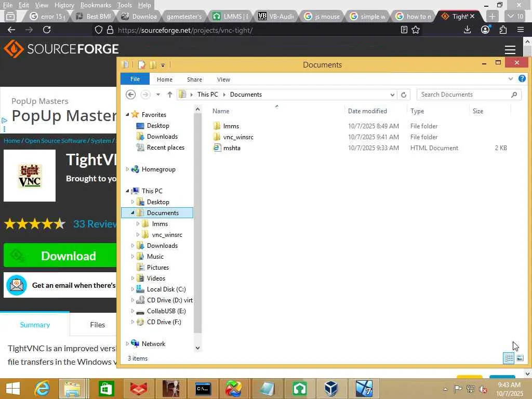Image resolution: width=532 pixels, height=399 pixels.
Task: Select the mshta HTML document
Action: coord(232,148)
